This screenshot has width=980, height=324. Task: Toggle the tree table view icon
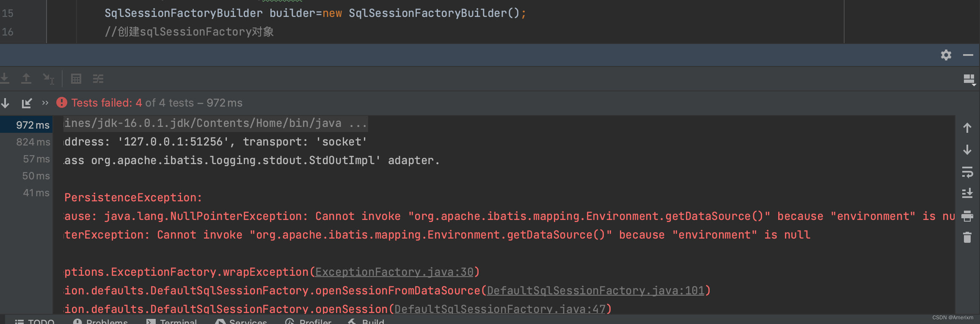[x=76, y=79]
